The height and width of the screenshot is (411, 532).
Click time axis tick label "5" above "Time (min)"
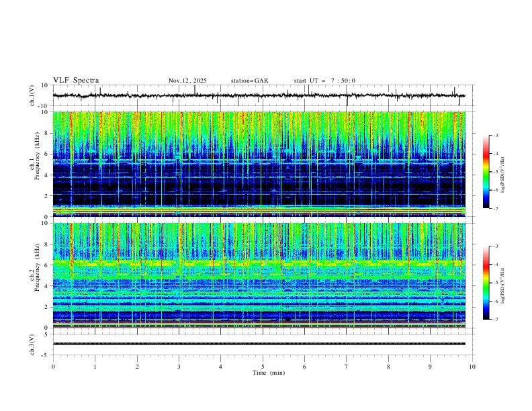pos(263,367)
